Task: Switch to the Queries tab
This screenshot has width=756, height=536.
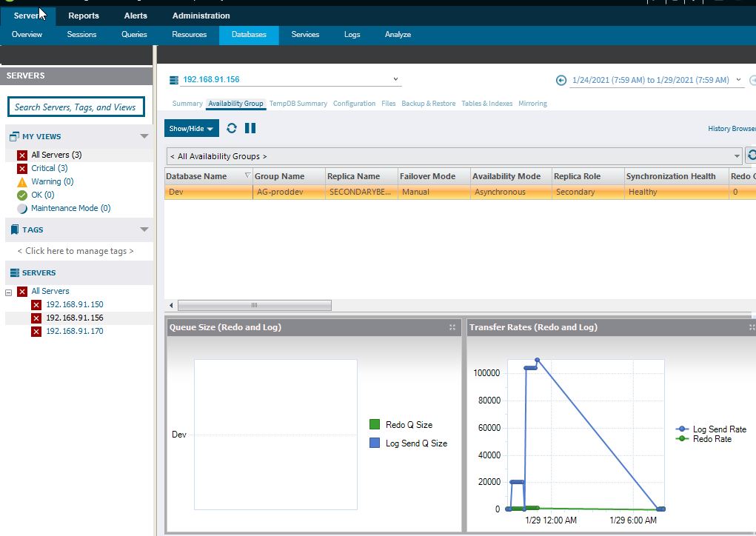Action: click(x=134, y=35)
